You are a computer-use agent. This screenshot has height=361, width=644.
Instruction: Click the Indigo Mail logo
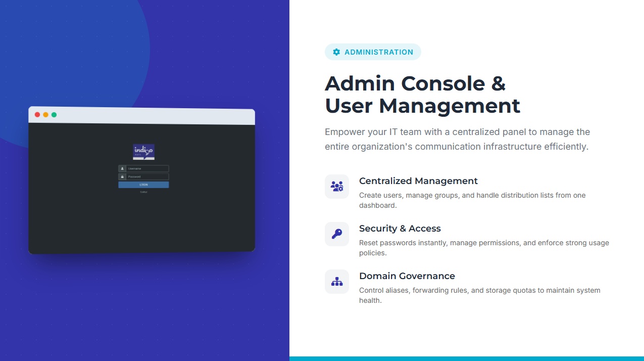pos(143,152)
